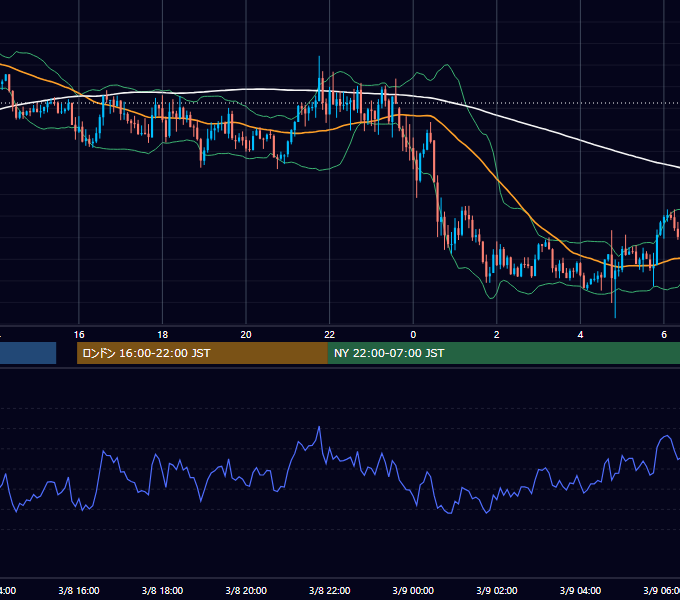This screenshot has width=680, height=600.
Task: Click the 3/8 18:00 date label
Action: 163,590
